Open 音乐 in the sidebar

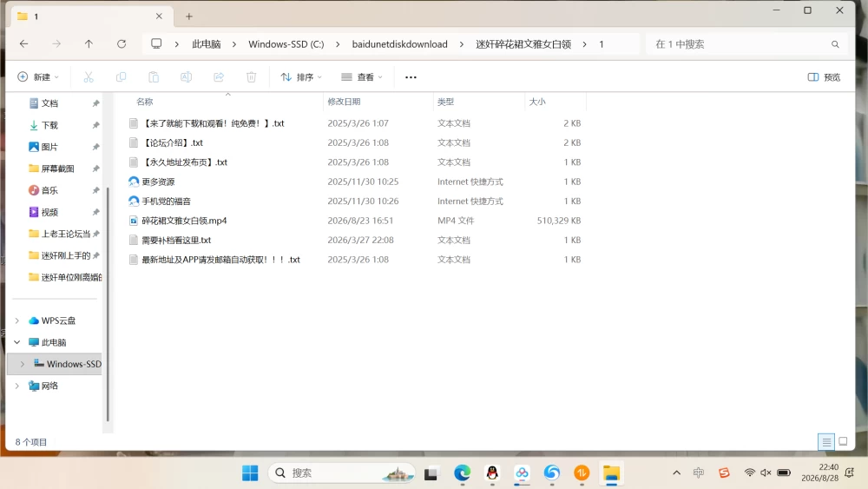point(49,190)
